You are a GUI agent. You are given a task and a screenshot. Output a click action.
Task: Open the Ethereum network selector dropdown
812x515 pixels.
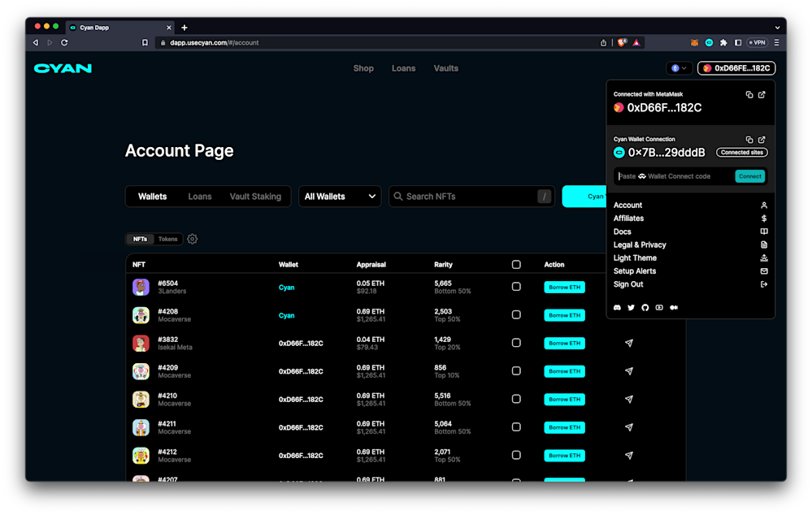pyautogui.click(x=679, y=68)
